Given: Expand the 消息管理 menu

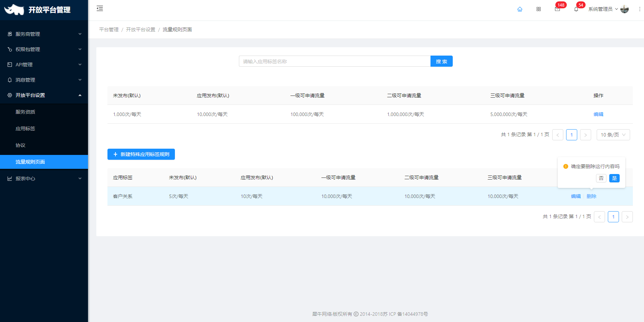Looking at the screenshot, I should click(44, 80).
